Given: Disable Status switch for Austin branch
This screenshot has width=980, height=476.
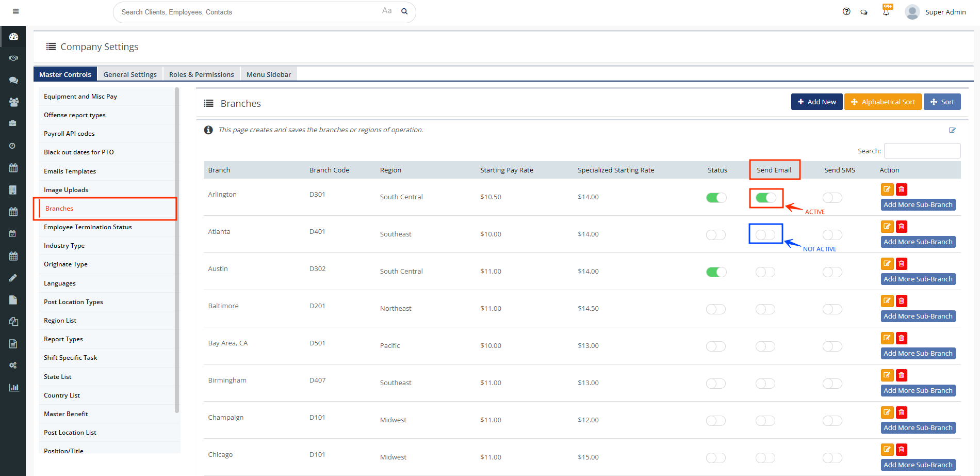Looking at the screenshot, I should coord(716,272).
